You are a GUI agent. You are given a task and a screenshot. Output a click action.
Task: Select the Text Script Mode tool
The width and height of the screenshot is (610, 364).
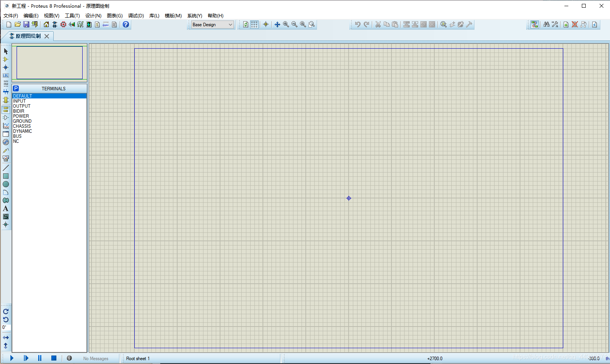click(6, 84)
